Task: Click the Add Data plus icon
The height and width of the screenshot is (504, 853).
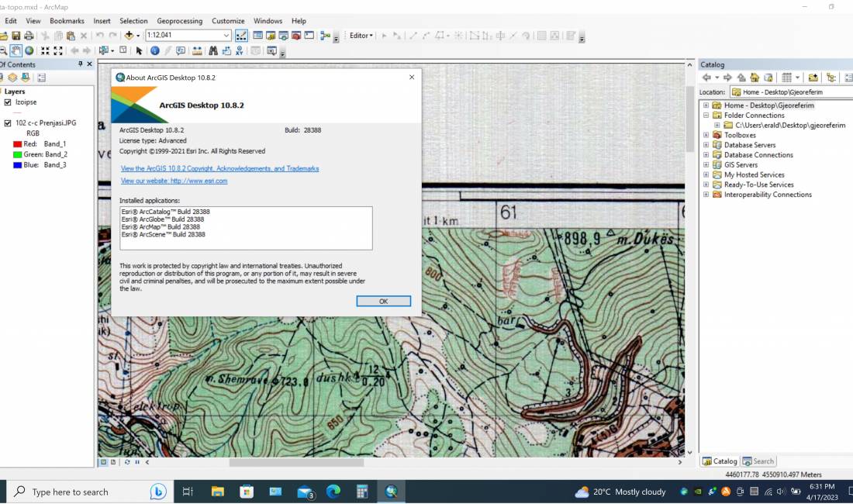Action: [x=129, y=36]
